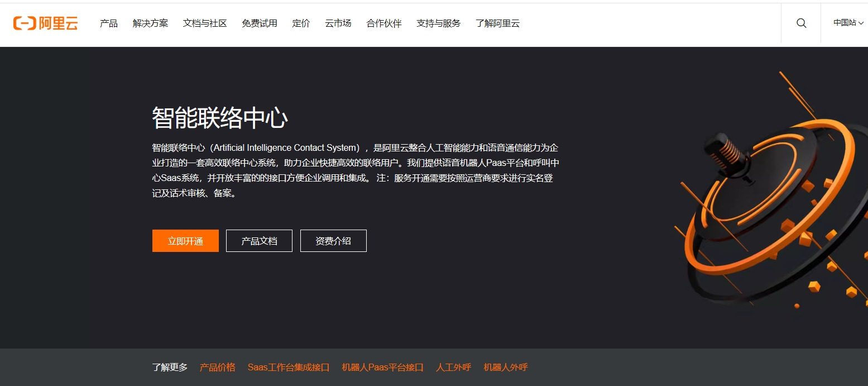Open the 解决方案 menu
Screen dimensions: 868x386
click(x=150, y=23)
